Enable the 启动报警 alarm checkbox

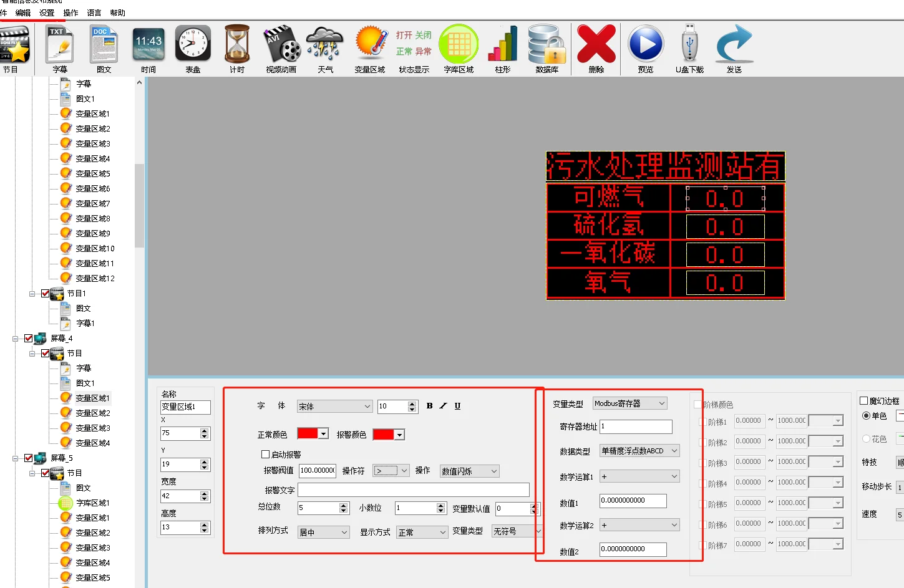click(265, 454)
